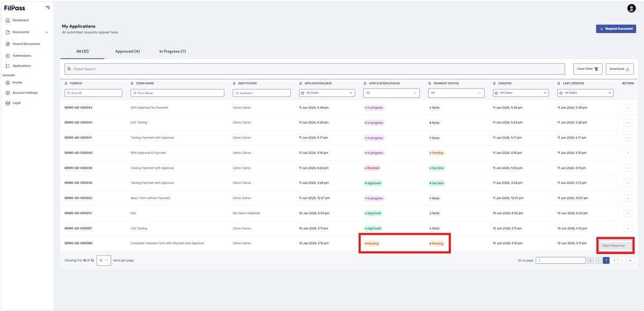Open the Application Date filter
Viewport: 644px width, 311px height.
click(327, 93)
